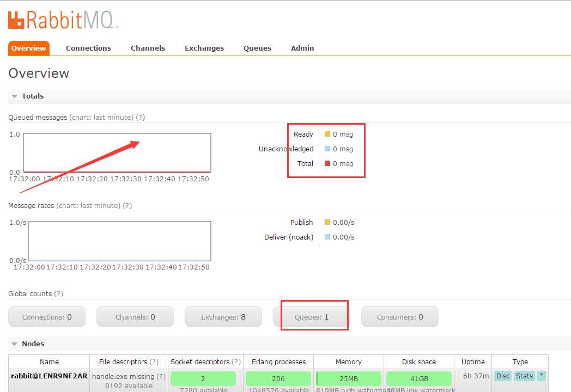Open the Global counts help (?)
Image resolution: width=571 pixels, height=392 pixels.
pos(59,293)
